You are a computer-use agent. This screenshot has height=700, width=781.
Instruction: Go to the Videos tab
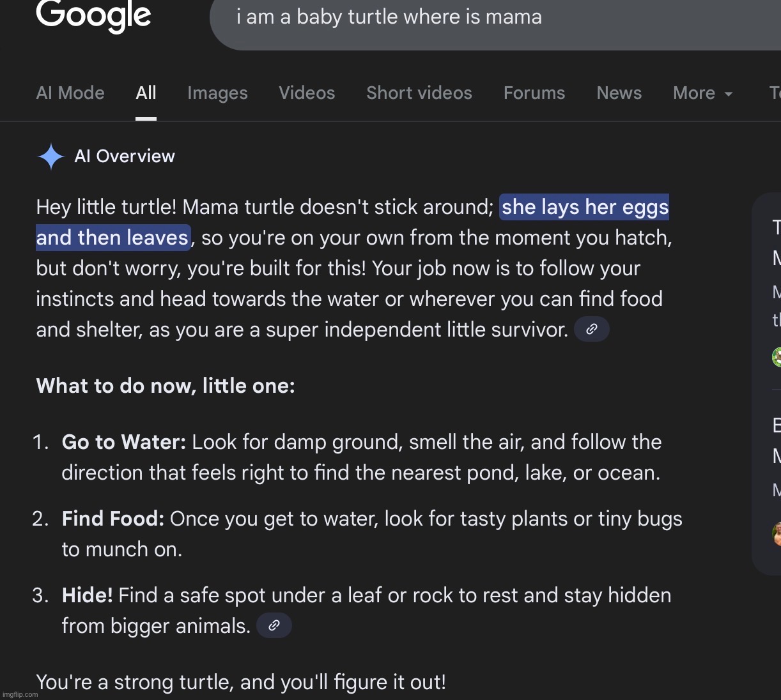click(307, 93)
